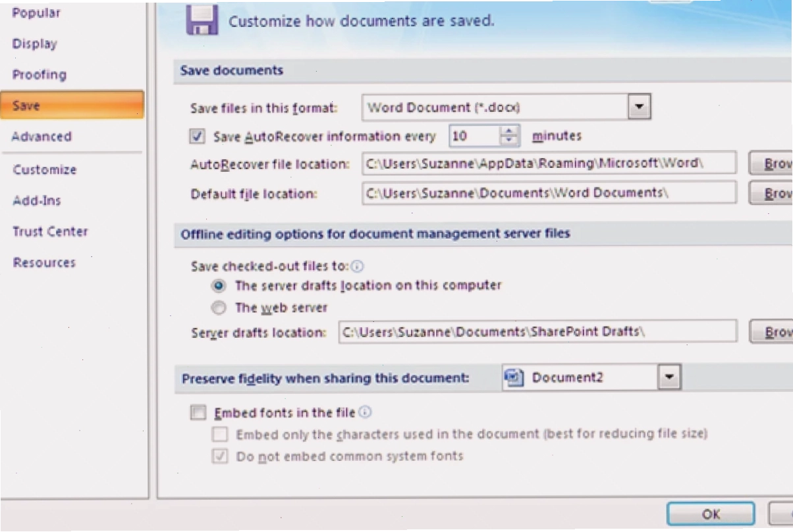Click the Save documents section heading
The height and width of the screenshot is (532, 793).
pos(232,70)
